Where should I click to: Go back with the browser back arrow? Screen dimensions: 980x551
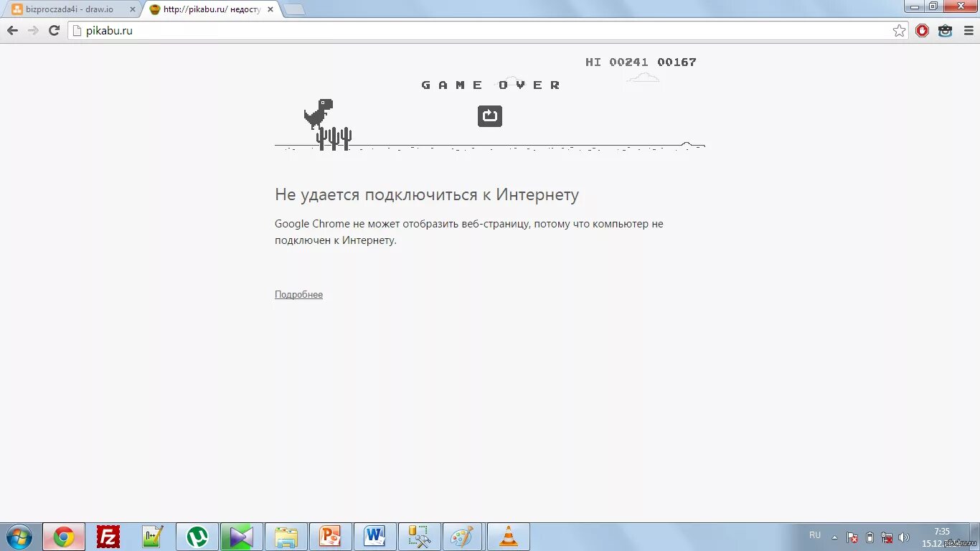pos(12,30)
